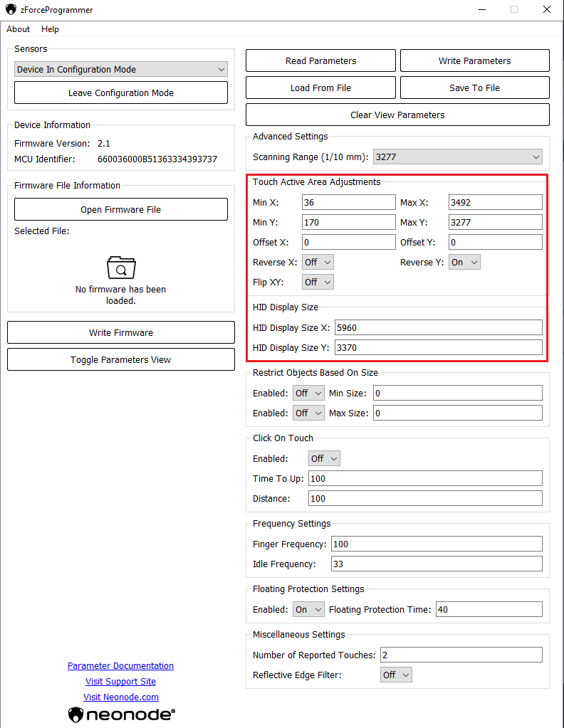
Task: Click the Write Parameters button
Action: [x=474, y=60]
